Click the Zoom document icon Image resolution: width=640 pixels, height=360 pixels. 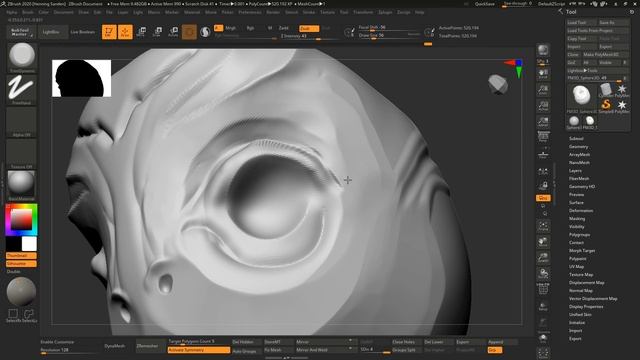(543, 90)
